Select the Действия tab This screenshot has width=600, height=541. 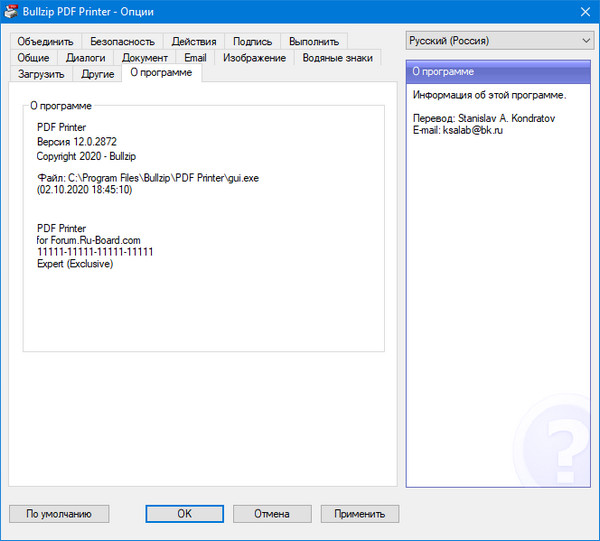193,42
